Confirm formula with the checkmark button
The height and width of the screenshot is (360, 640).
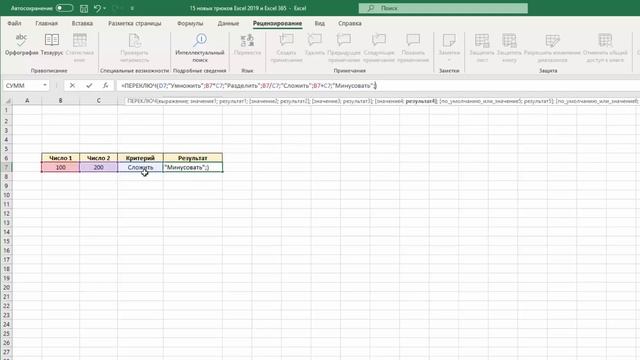click(89, 85)
